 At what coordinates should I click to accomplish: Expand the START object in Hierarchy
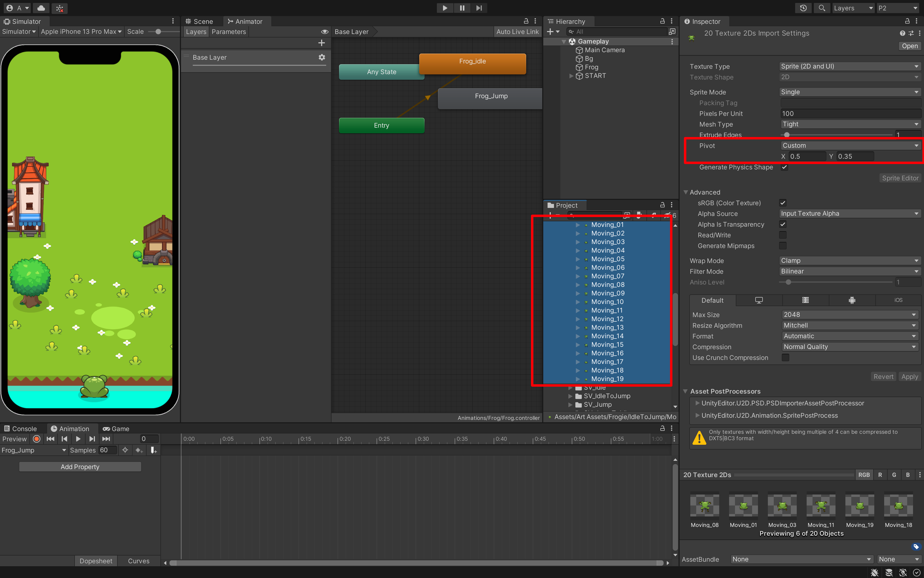tap(571, 76)
